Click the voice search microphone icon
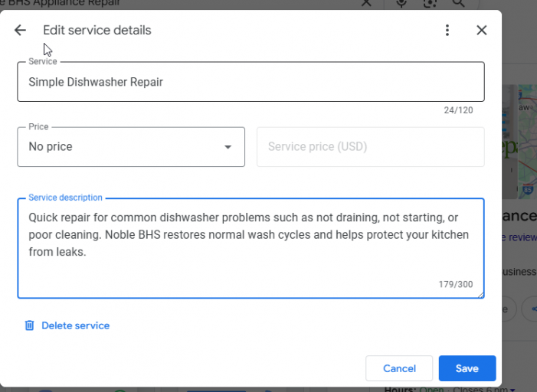This screenshot has width=537, height=392. click(x=401, y=3)
